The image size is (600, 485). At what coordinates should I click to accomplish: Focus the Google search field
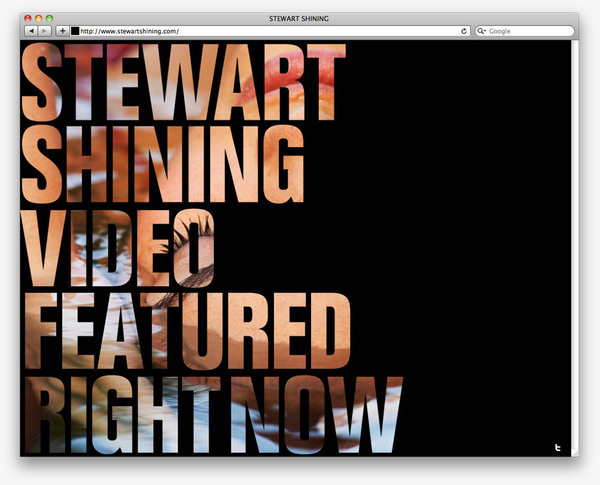[525, 31]
